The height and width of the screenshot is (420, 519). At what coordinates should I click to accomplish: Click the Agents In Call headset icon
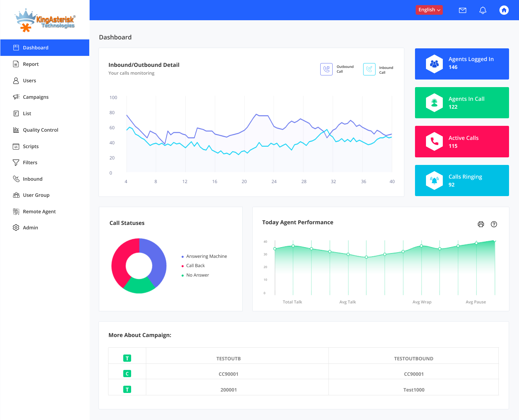434,103
